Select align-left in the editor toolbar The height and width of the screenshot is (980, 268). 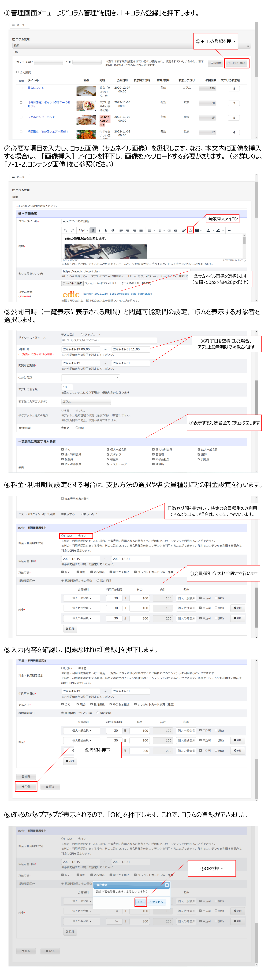(121, 230)
